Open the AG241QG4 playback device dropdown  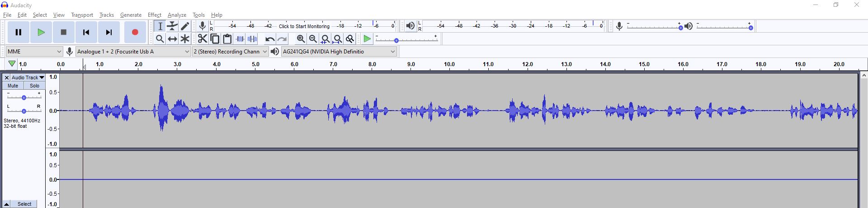coord(339,52)
